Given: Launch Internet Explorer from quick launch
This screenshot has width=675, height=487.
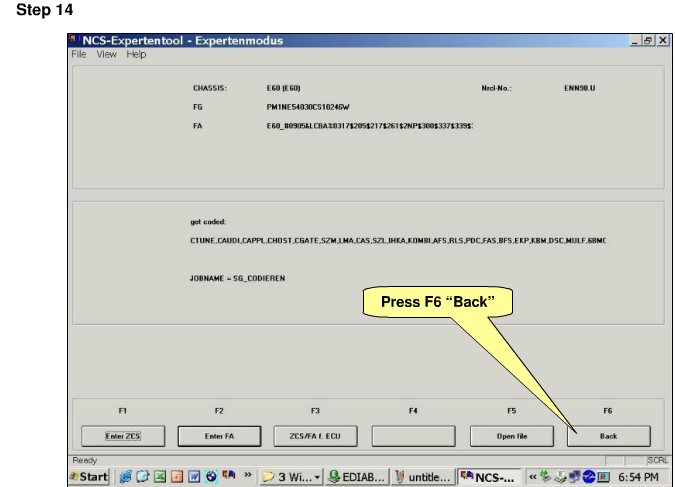Looking at the screenshot, I should [x=125, y=477].
